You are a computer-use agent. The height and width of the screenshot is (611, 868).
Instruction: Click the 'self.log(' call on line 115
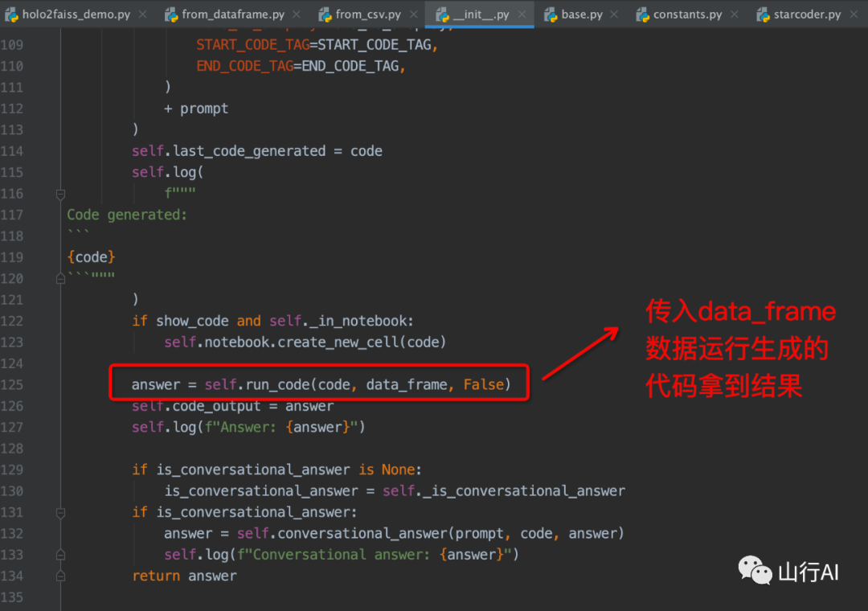(x=168, y=172)
